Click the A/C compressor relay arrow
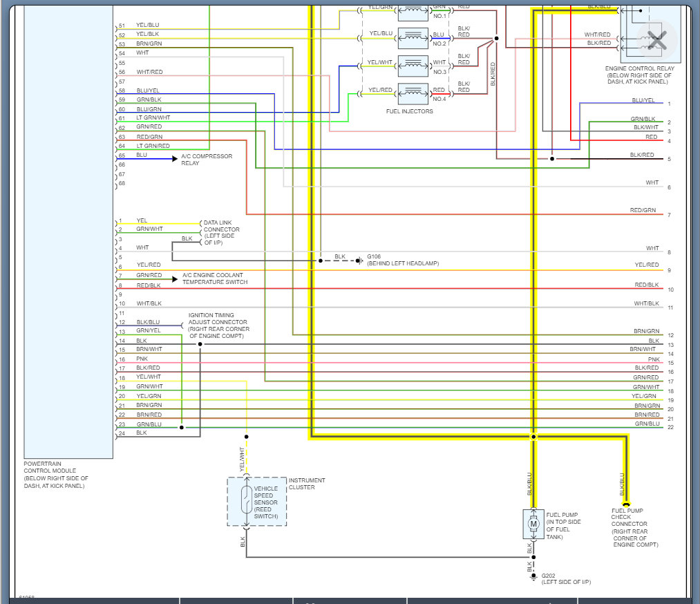 click(175, 159)
